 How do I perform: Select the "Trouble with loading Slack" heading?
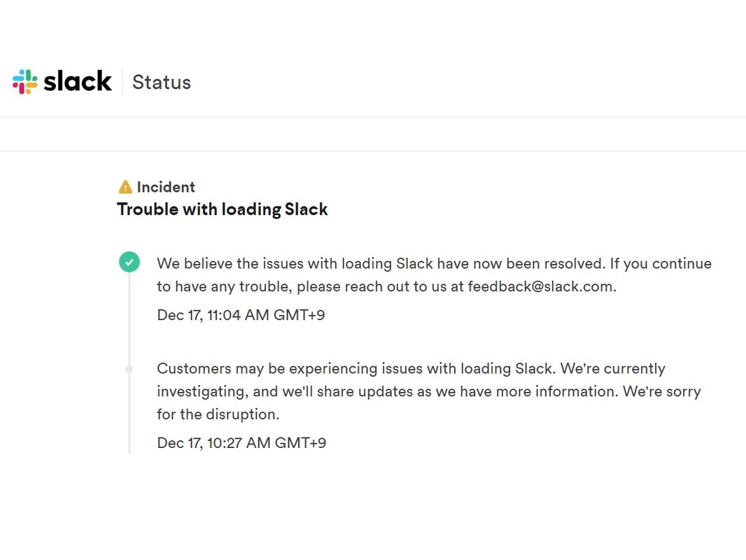(223, 209)
